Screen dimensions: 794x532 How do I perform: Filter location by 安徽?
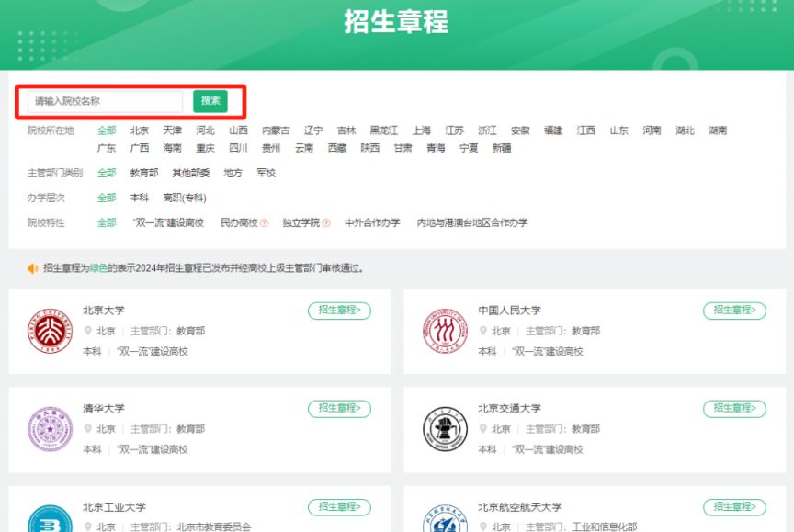tap(520, 130)
